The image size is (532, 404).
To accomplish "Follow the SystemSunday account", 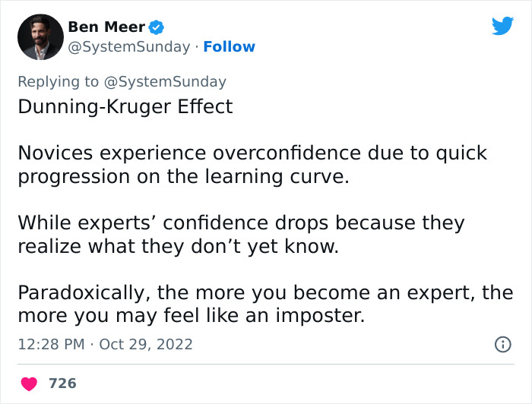I will tap(229, 47).
